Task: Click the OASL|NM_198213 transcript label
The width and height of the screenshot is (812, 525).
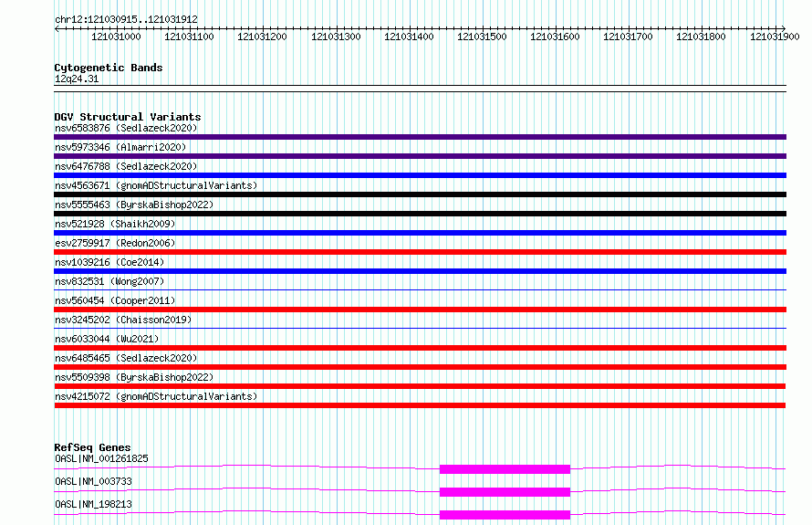Action: [x=93, y=504]
